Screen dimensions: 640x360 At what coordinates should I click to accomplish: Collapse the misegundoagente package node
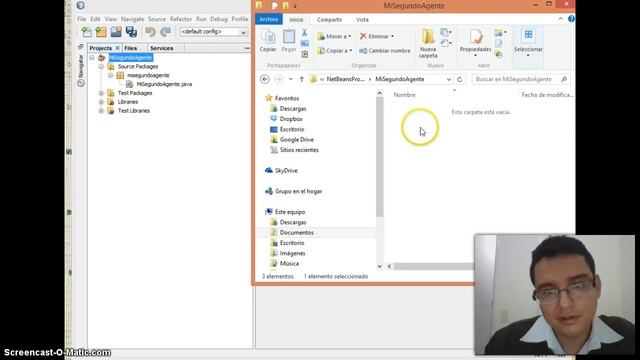click(111, 76)
